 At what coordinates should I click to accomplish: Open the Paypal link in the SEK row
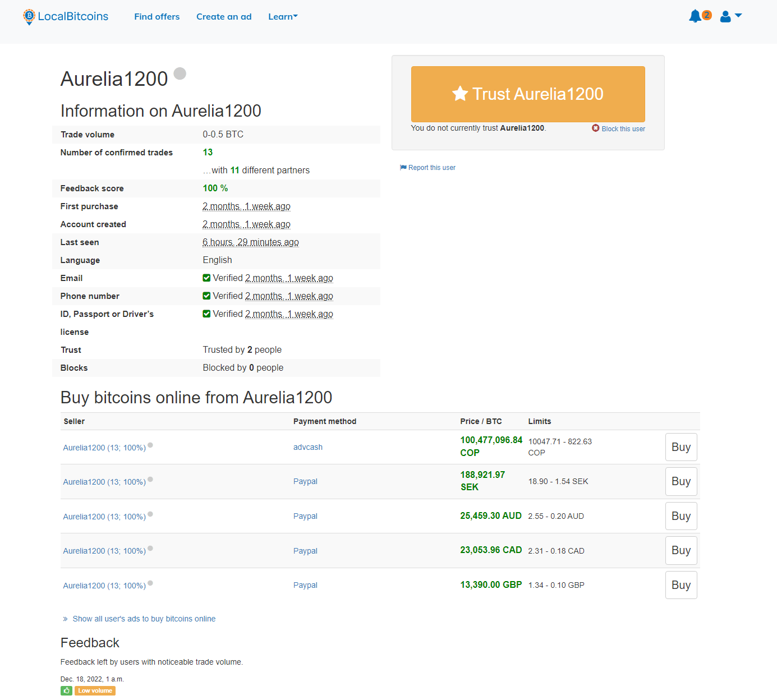click(x=305, y=481)
